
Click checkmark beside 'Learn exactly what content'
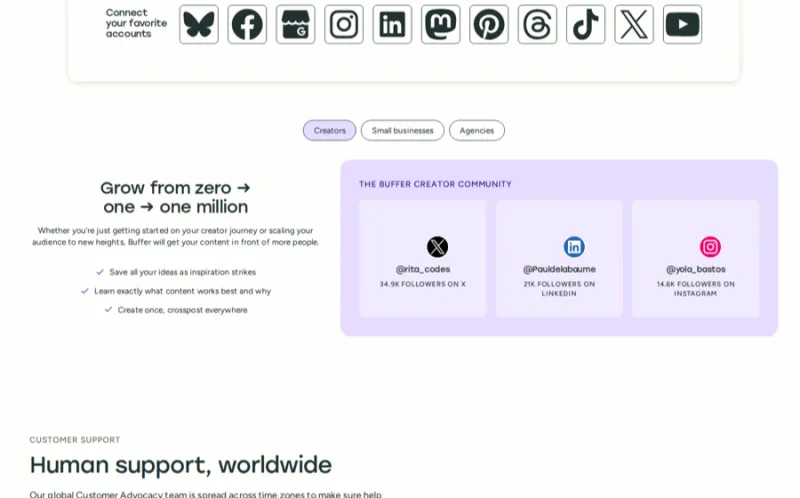tap(85, 291)
